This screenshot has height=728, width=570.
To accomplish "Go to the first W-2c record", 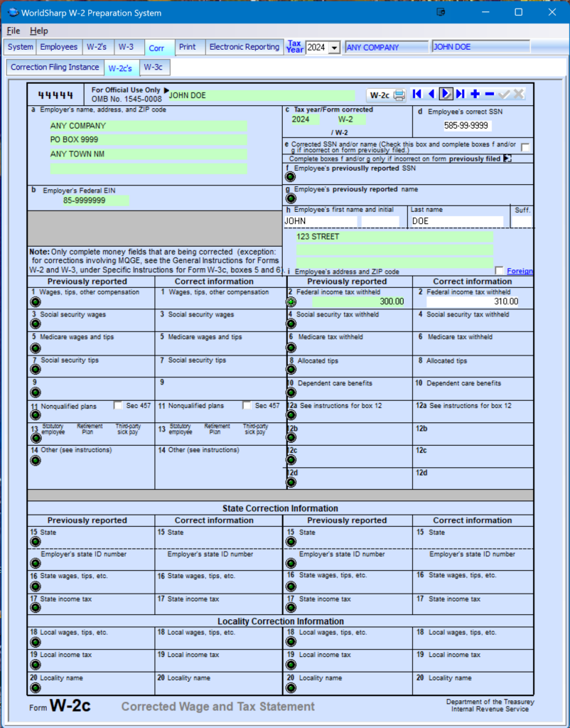I will click(416, 95).
